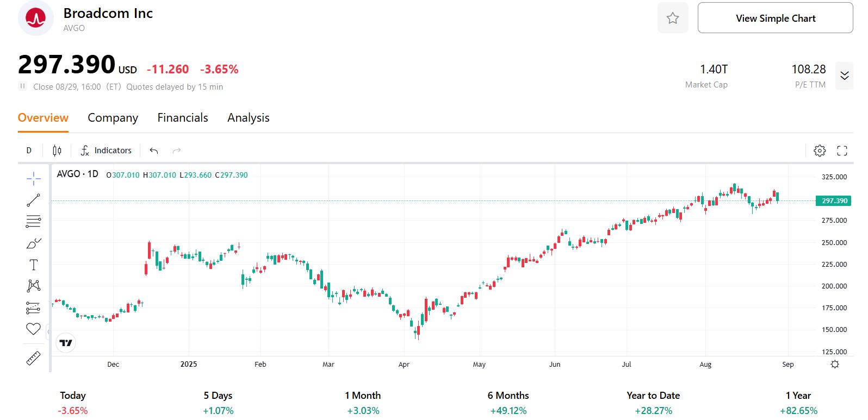The width and height of the screenshot is (868, 420).
Task: Open the text annotation tool
Action: [33, 265]
